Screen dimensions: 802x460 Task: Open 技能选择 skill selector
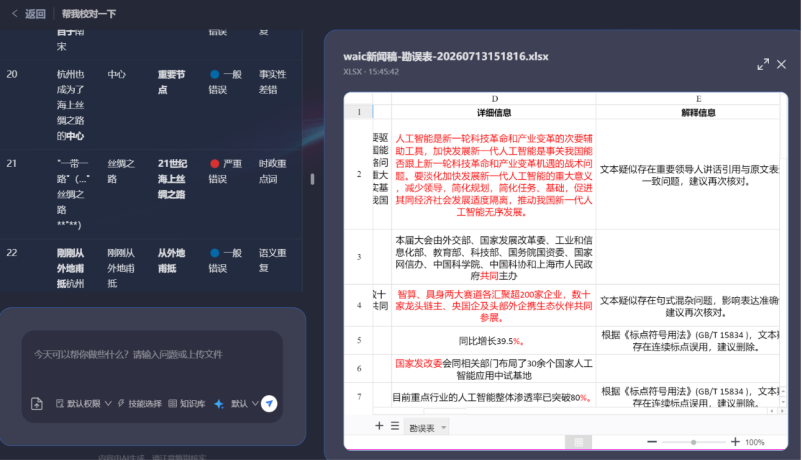tap(140, 404)
